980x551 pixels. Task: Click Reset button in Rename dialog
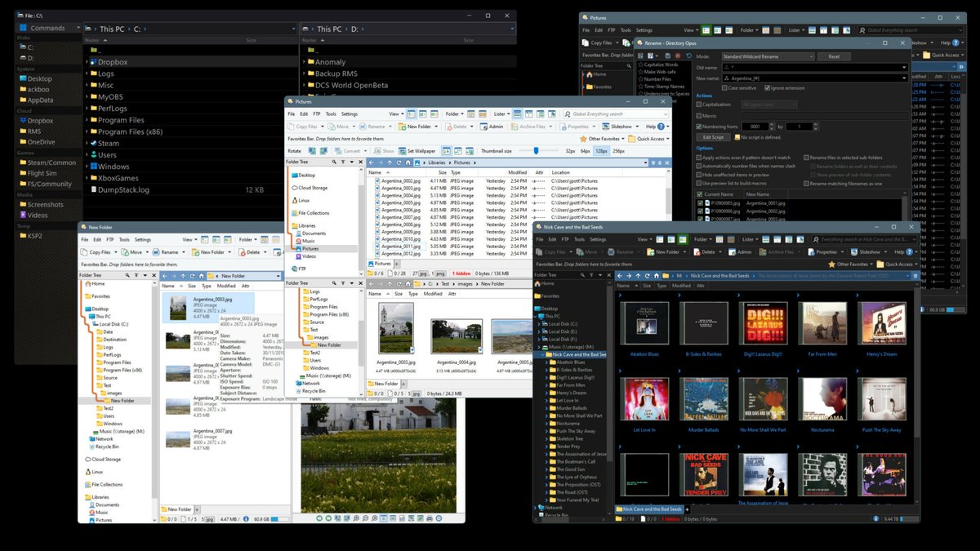coord(834,56)
